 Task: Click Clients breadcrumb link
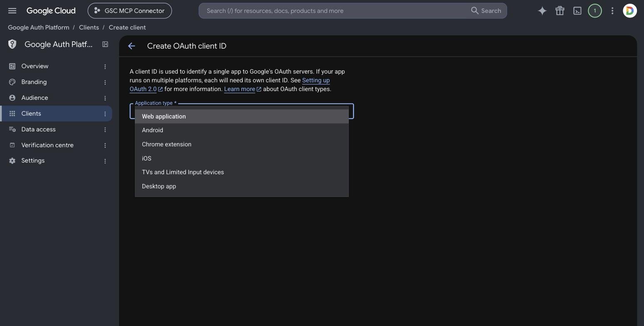click(89, 27)
